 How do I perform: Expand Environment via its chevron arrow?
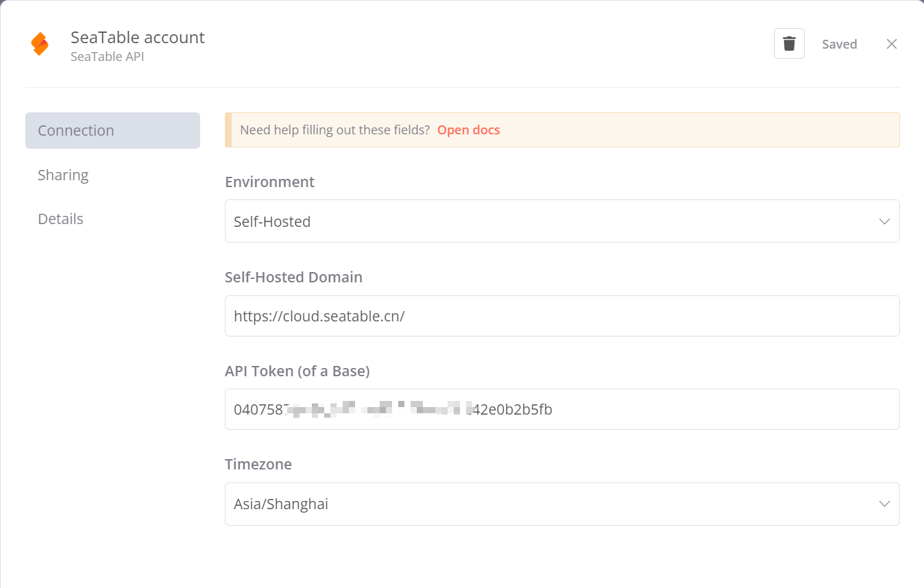pyautogui.click(x=884, y=221)
